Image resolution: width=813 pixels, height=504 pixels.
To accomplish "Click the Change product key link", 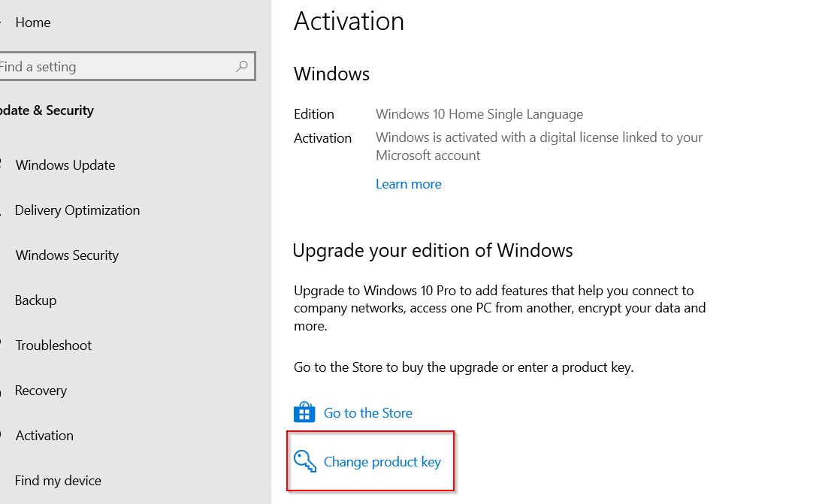I will pyautogui.click(x=382, y=461).
